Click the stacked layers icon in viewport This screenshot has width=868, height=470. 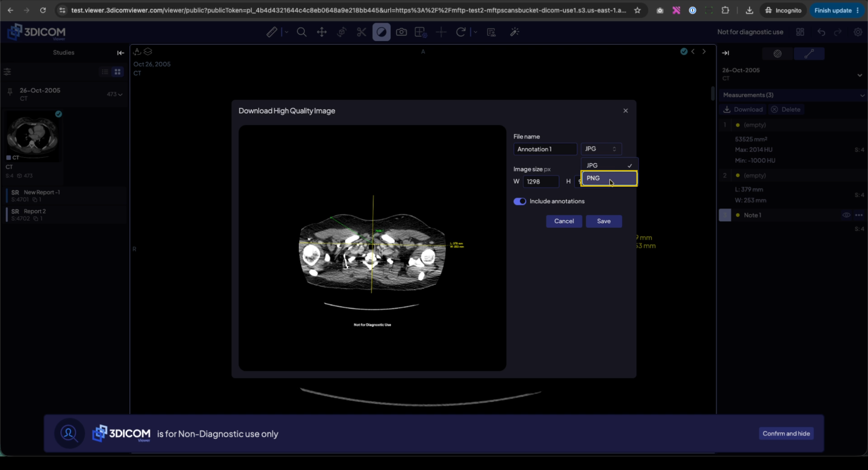coord(148,52)
